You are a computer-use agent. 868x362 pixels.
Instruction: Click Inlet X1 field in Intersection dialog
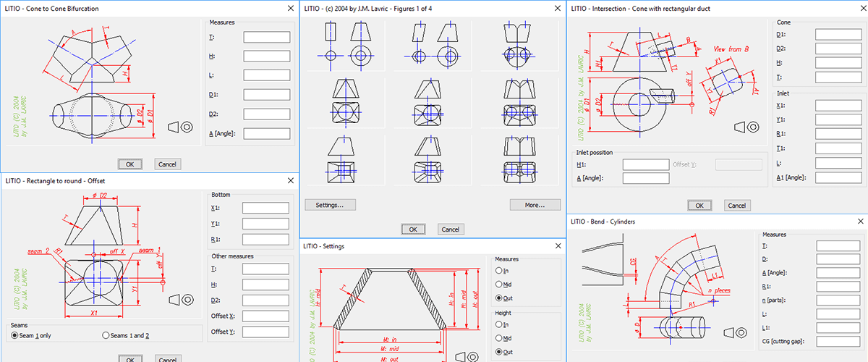pyautogui.click(x=838, y=106)
